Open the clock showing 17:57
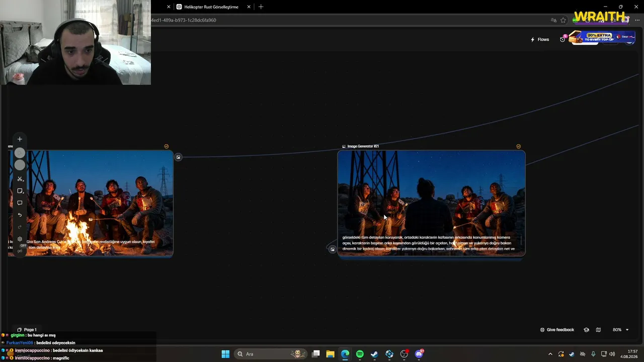 pyautogui.click(x=629, y=354)
